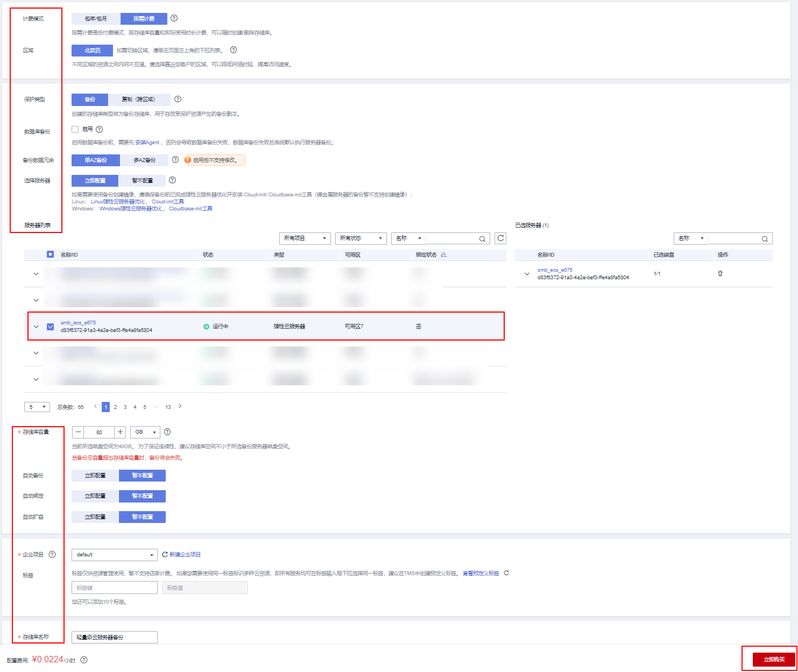Expand first blurred server row
Image resolution: width=798 pixels, height=672 pixels.
pyautogui.click(x=36, y=274)
